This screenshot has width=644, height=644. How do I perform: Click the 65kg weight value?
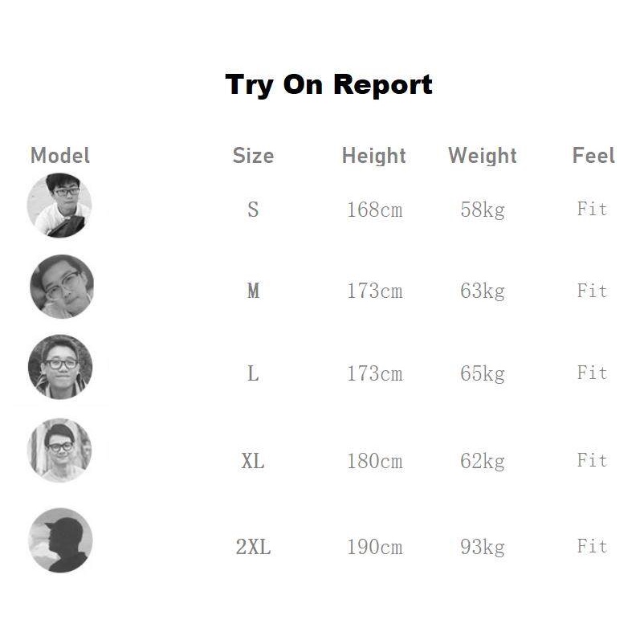click(483, 373)
